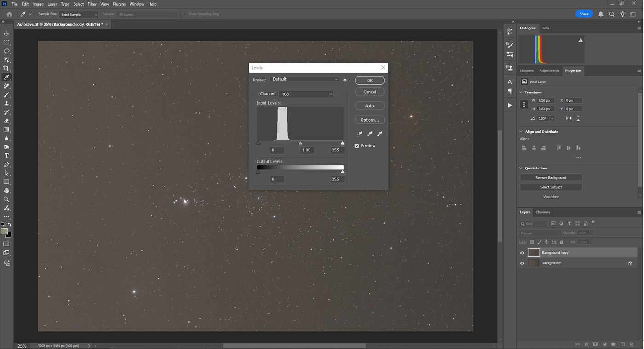This screenshot has width=644, height=349.
Task: Select the Zoom tool in the toolbar
Action: pos(6,199)
